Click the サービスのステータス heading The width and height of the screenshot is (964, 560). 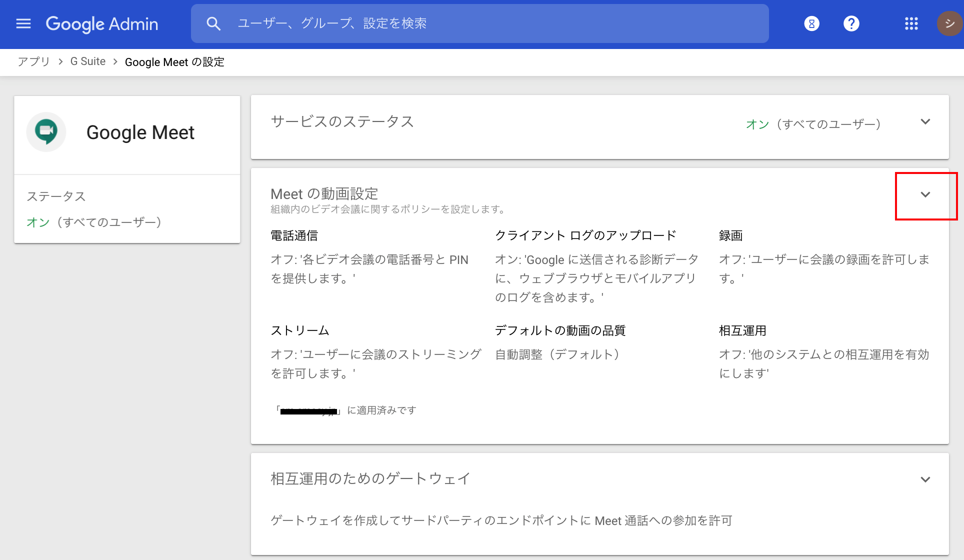(x=342, y=121)
